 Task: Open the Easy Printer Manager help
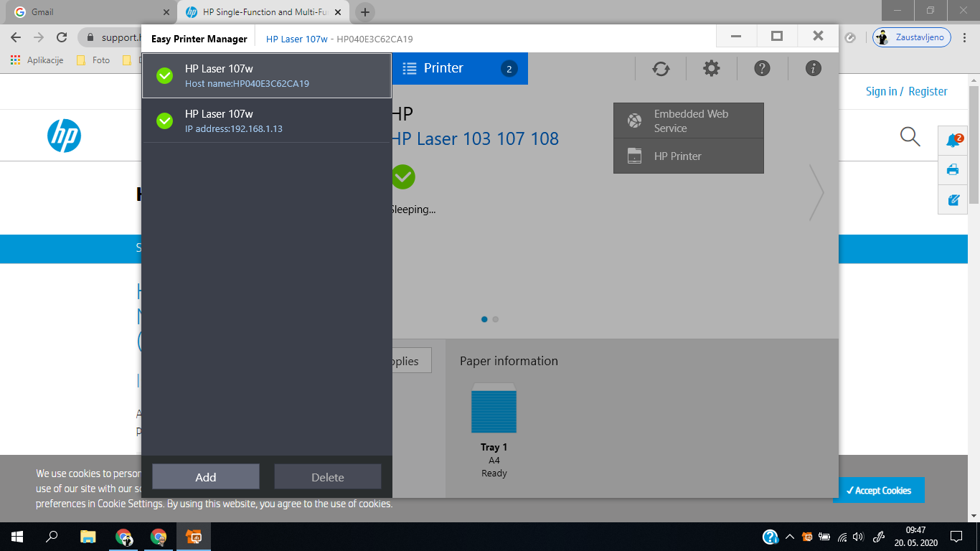click(762, 68)
